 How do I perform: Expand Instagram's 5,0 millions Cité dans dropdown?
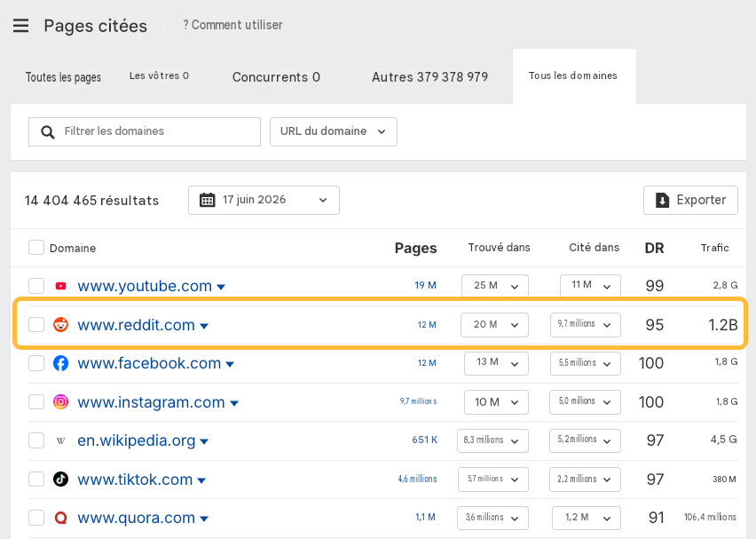[x=585, y=402]
